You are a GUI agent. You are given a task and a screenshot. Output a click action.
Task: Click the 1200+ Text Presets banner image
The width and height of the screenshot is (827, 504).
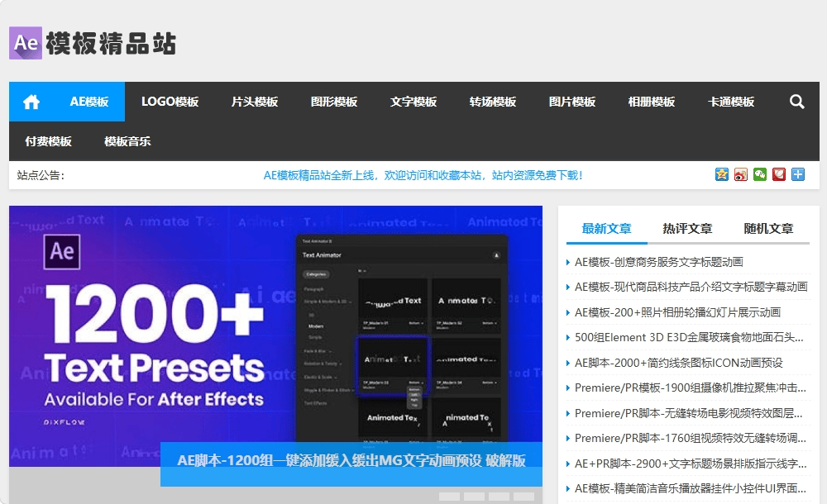[x=275, y=335]
